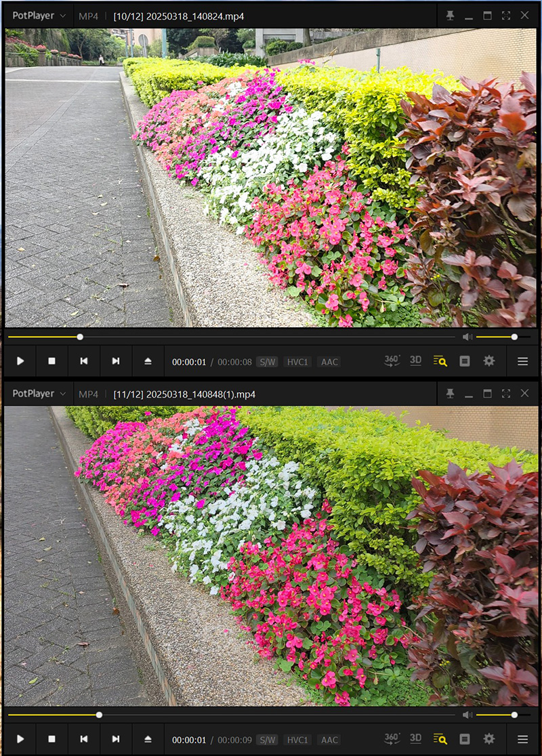The width and height of the screenshot is (542, 756).
Task: Play the video in bottom PotPlayer window
Action: [x=20, y=739]
